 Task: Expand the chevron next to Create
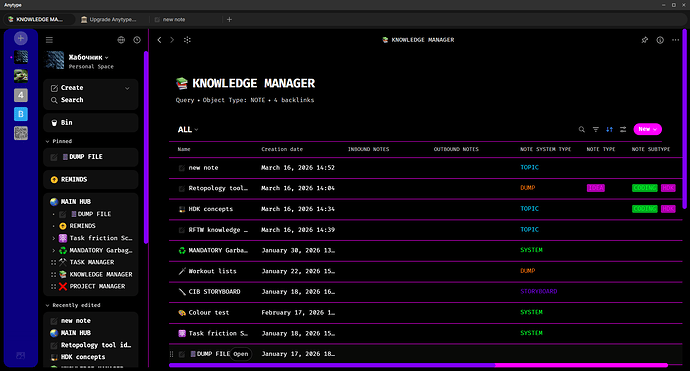[127, 88]
